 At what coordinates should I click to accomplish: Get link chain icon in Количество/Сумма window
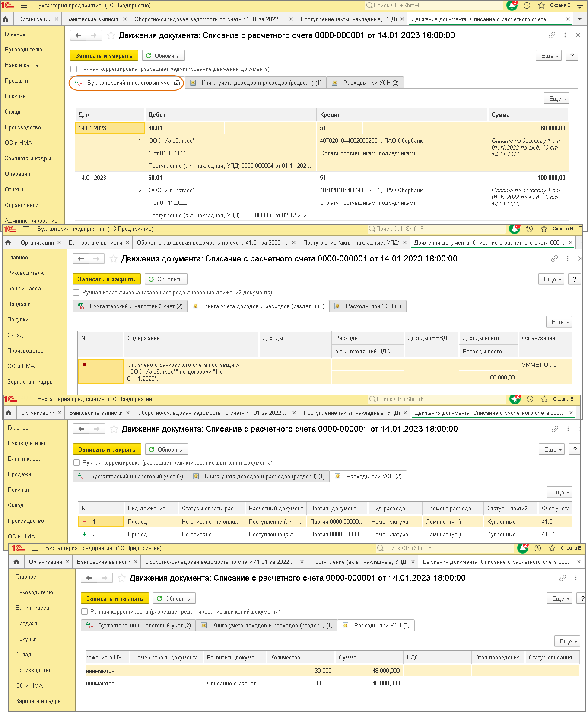[563, 578]
